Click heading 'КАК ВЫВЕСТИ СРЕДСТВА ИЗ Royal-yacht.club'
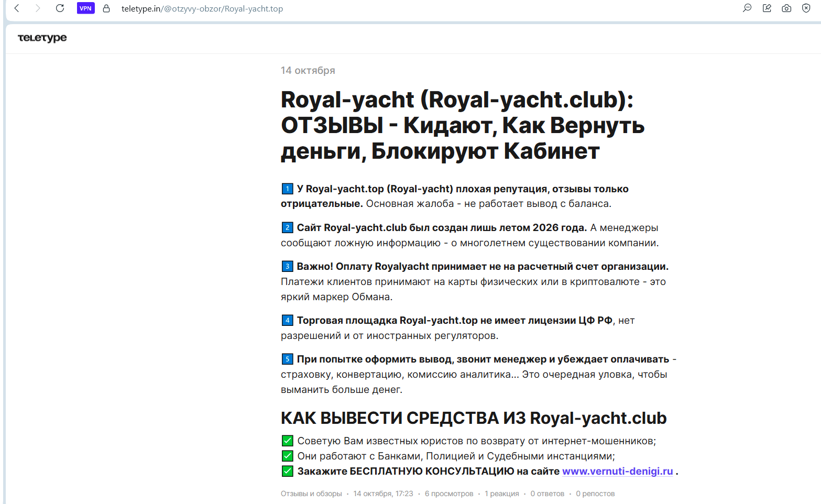 [x=474, y=418]
